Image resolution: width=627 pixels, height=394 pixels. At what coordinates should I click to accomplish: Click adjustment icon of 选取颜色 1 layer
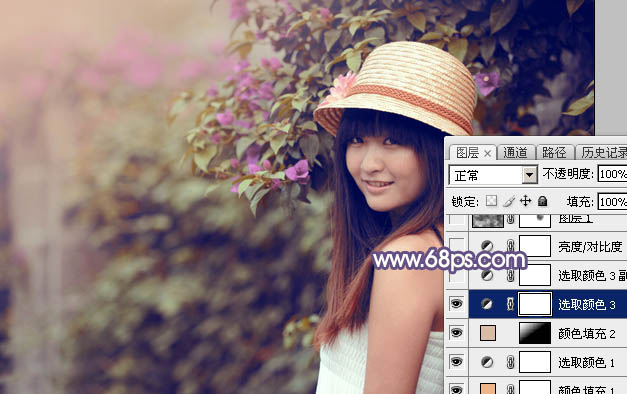pyautogui.click(x=487, y=362)
